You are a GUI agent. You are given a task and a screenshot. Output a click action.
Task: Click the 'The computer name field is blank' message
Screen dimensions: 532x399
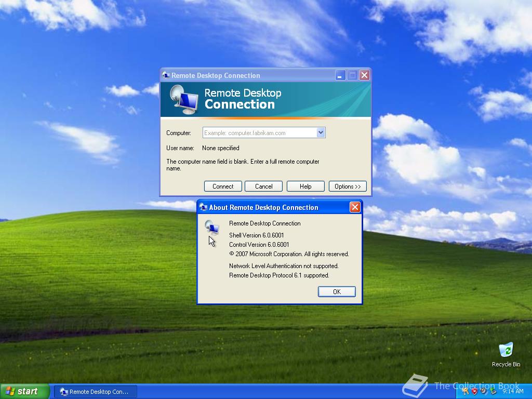point(243,165)
